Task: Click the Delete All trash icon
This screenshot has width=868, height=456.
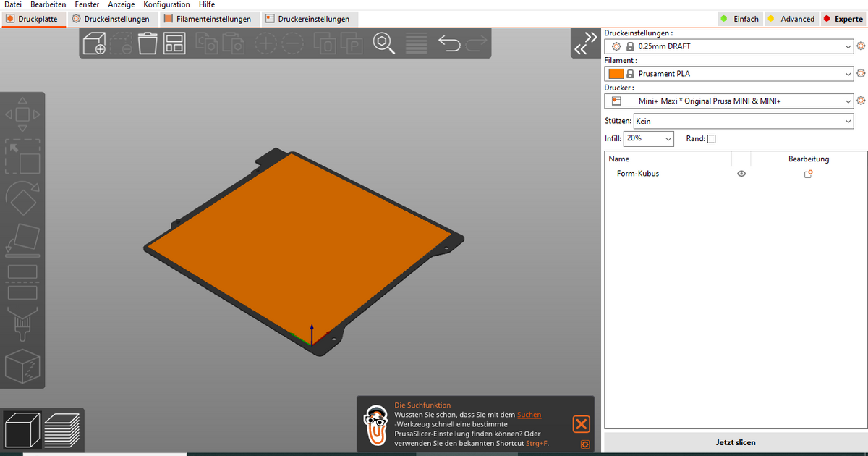Action: pyautogui.click(x=148, y=43)
